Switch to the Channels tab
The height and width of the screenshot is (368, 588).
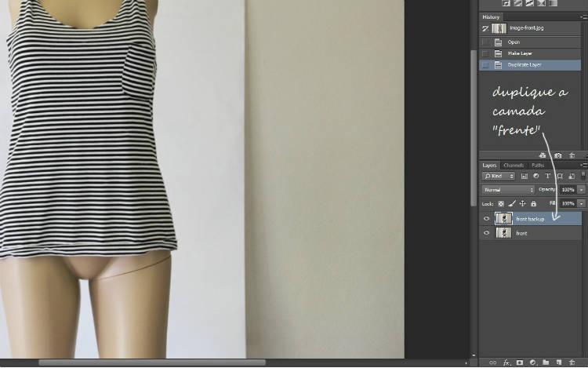(514, 166)
